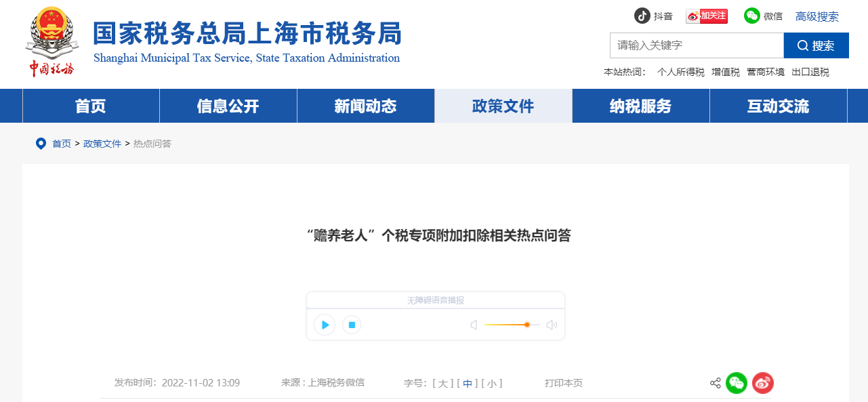Open the 微信 (WeChat) icon at top
Image resolution: width=868 pixels, height=402 pixels.
[752, 15]
